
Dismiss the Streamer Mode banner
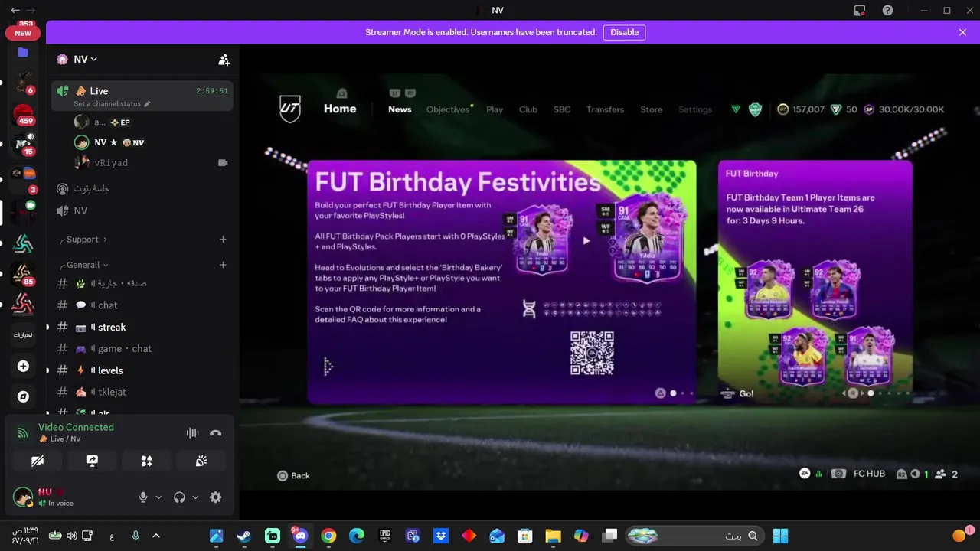(962, 32)
